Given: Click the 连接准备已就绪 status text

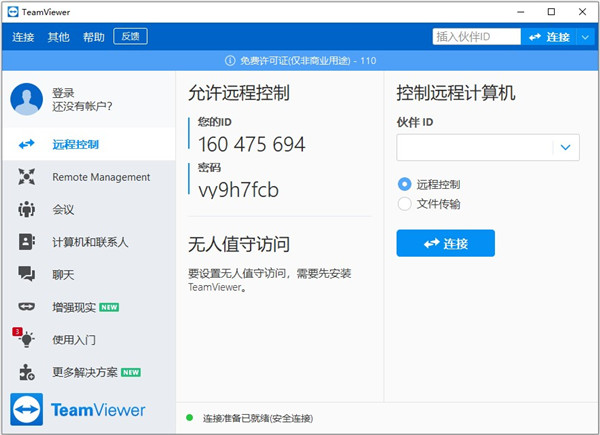Looking at the screenshot, I should [x=258, y=418].
